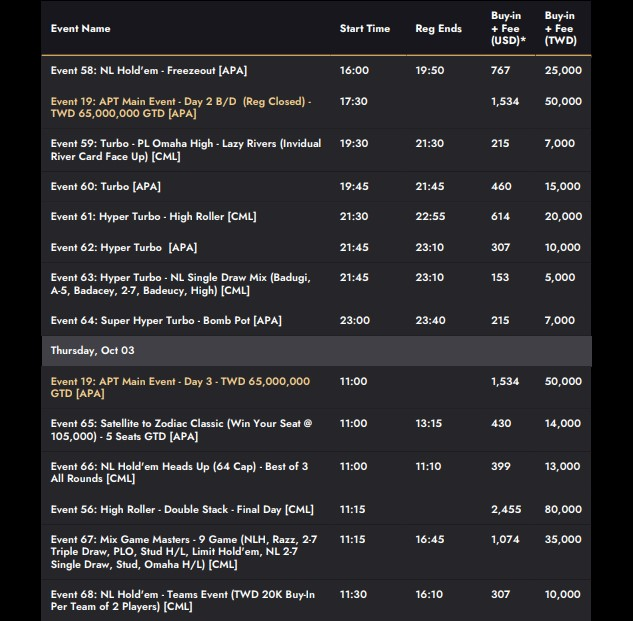This screenshot has width=633, height=621.
Task: Select Event 60: Turbo [APA]
Action: point(106,187)
